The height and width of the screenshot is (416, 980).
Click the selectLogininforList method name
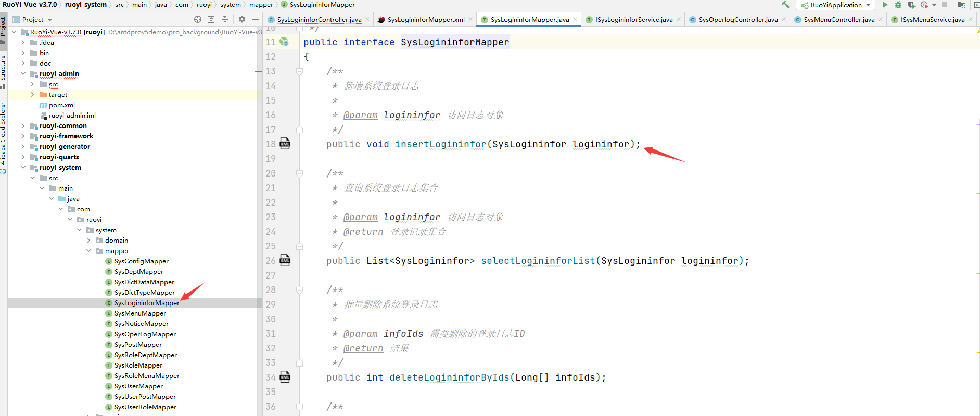click(x=538, y=261)
